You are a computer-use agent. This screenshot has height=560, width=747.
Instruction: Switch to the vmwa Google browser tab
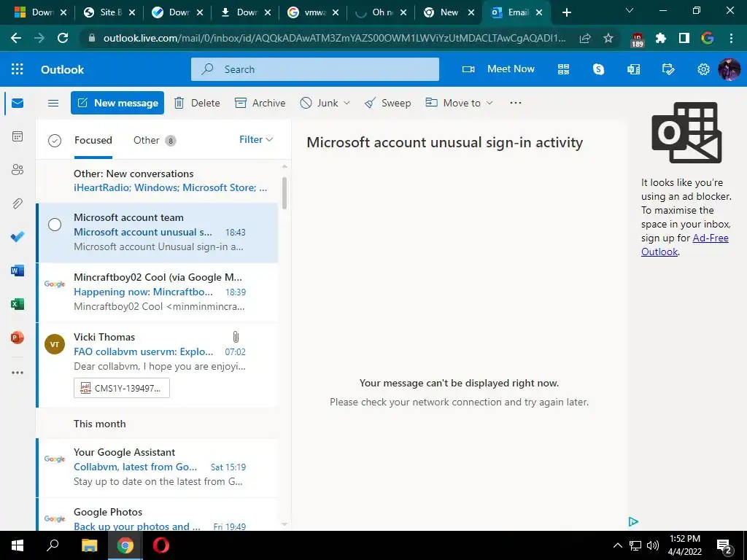(313, 12)
